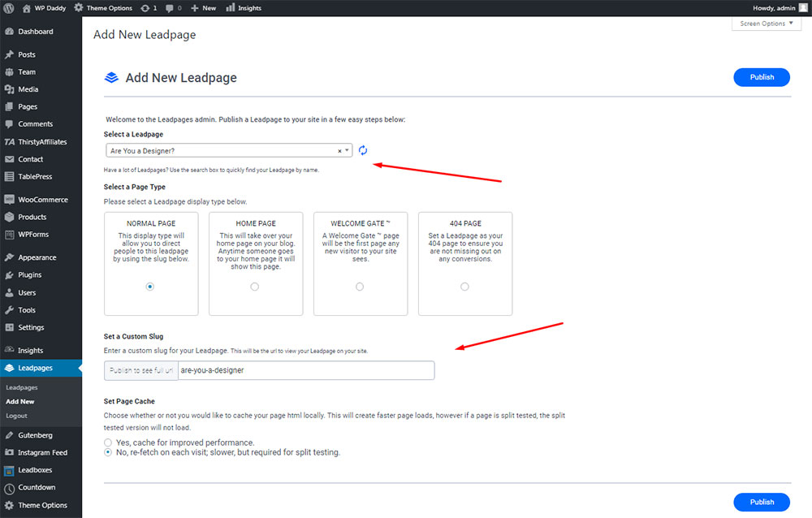Image resolution: width=812 pixels, height=518 pixels.
Task: Click the Instagram Feed camera icon
Action: pos(9,453)
